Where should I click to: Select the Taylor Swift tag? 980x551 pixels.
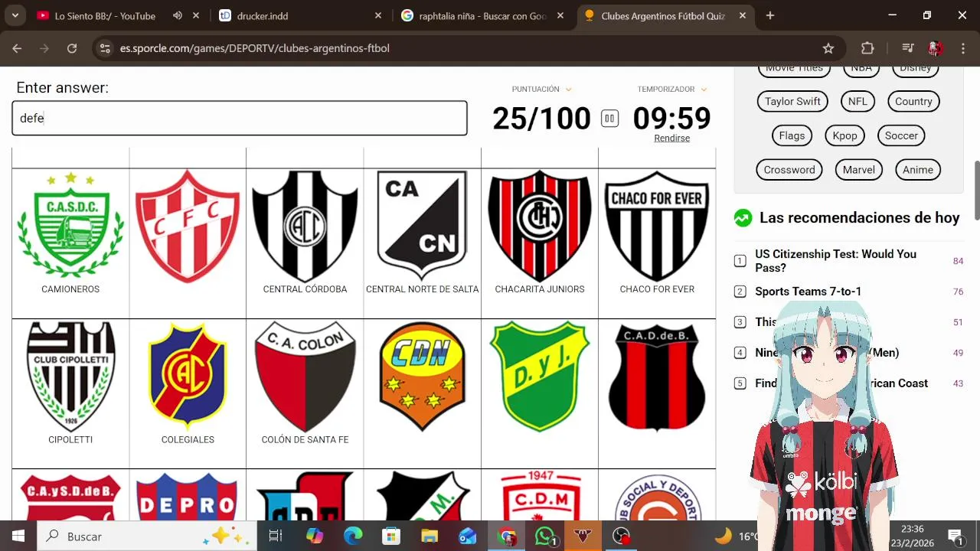point(792,102)
